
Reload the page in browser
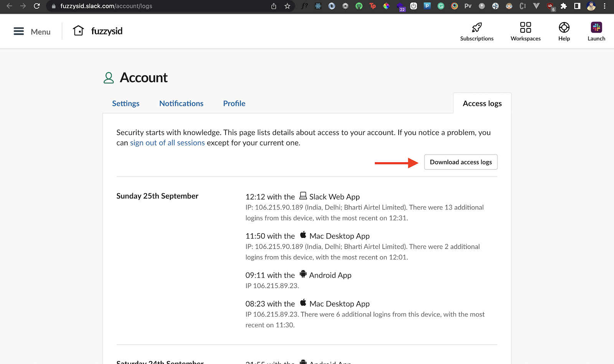(x=37, y=6)
